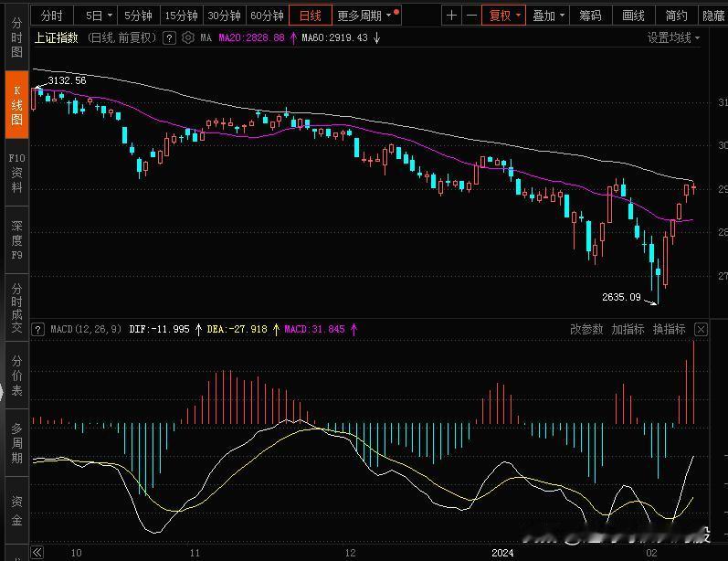Open the MA settings gear icon
Image resolution: width=728 pixels, height=561 pixels.
187,37
